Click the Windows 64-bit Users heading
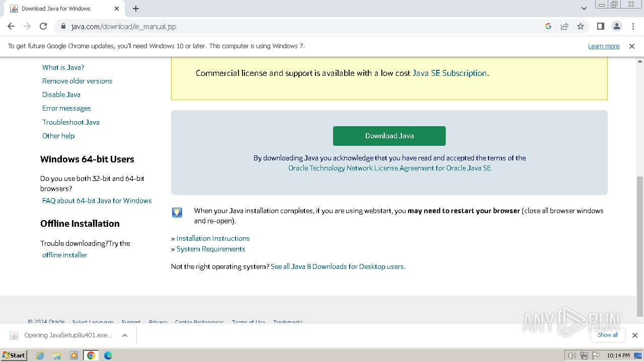Image resolution: width=644 pixels, height=362 pixels. point(87,159)
